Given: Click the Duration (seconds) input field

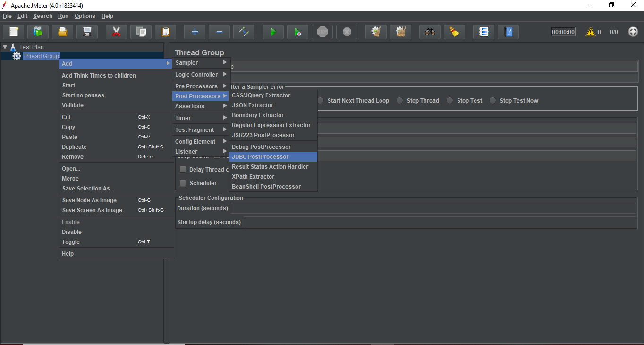Looking at the screenshot, I should click(432, 208).
